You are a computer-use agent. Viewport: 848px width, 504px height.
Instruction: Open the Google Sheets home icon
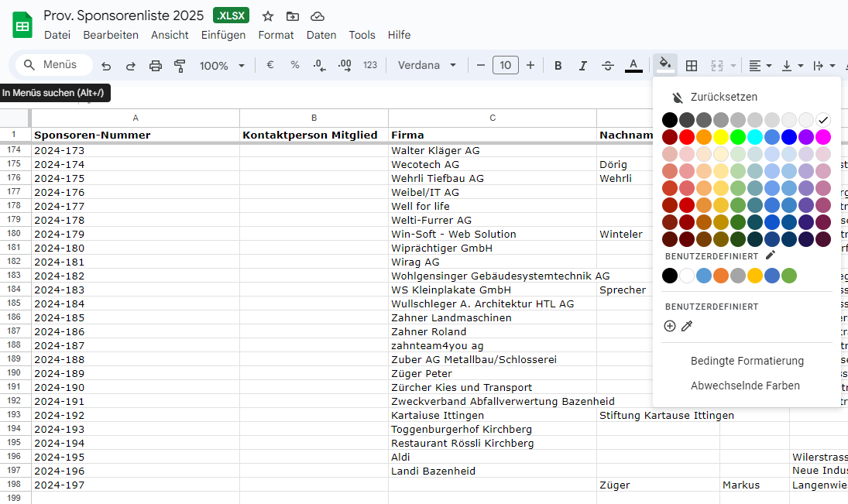[x=22, y=26]
